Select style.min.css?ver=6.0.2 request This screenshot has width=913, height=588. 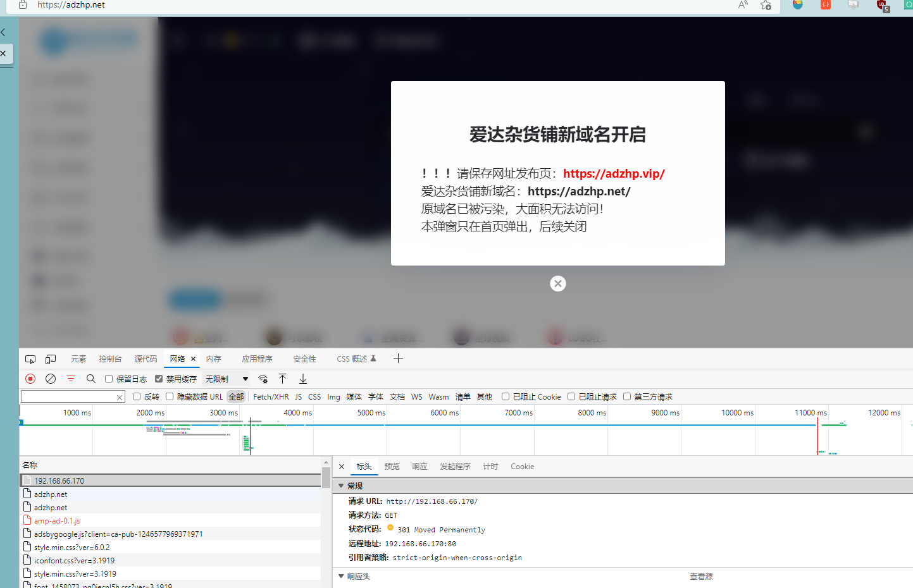tap(171, 547)
